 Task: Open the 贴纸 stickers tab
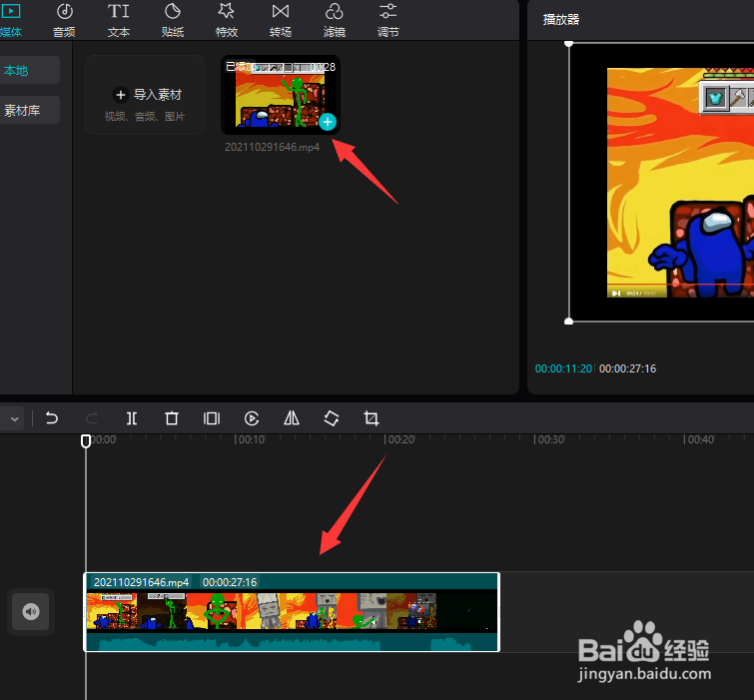(x=173, y=20)
